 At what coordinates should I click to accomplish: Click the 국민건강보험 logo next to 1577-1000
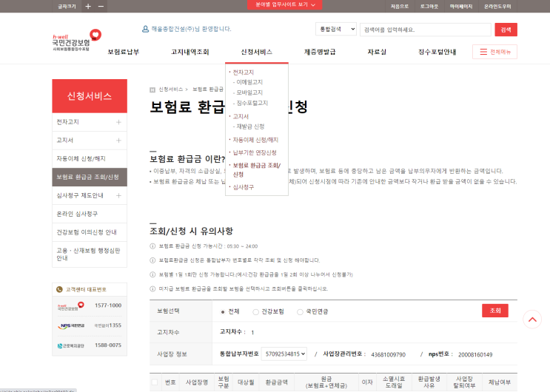71,305
